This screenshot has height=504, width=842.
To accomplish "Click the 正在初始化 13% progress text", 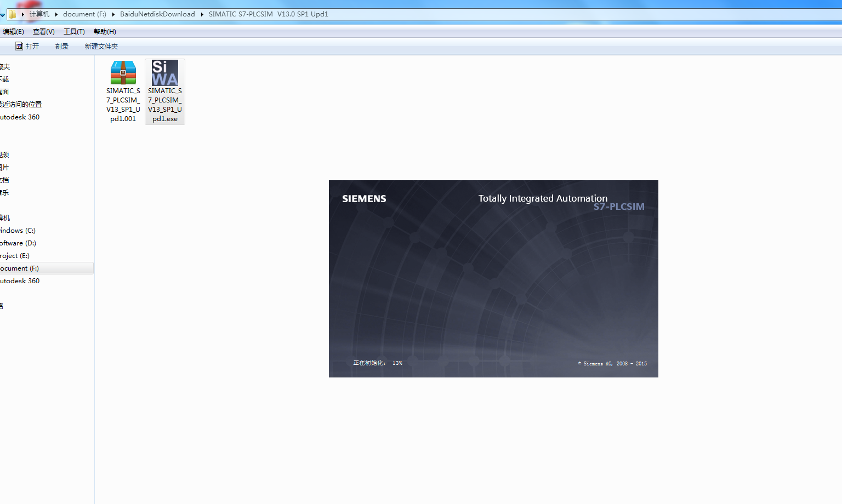I will [378, 363].
